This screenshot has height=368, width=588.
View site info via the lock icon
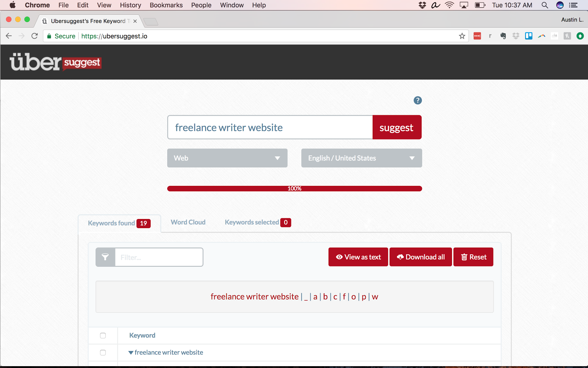point(49,36)
